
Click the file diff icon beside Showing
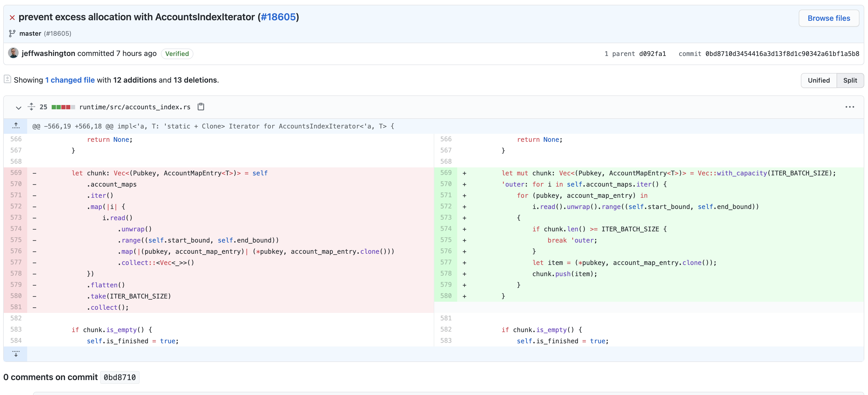7,79
